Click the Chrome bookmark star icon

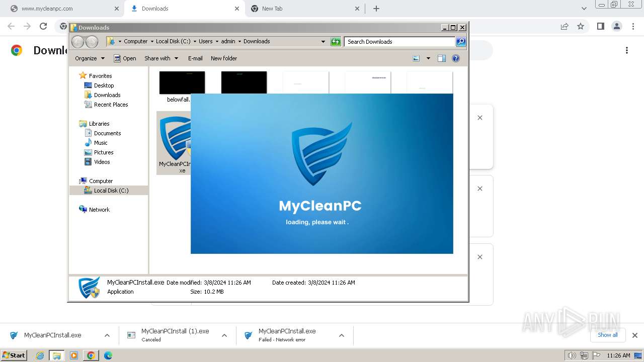coord(581,26)
